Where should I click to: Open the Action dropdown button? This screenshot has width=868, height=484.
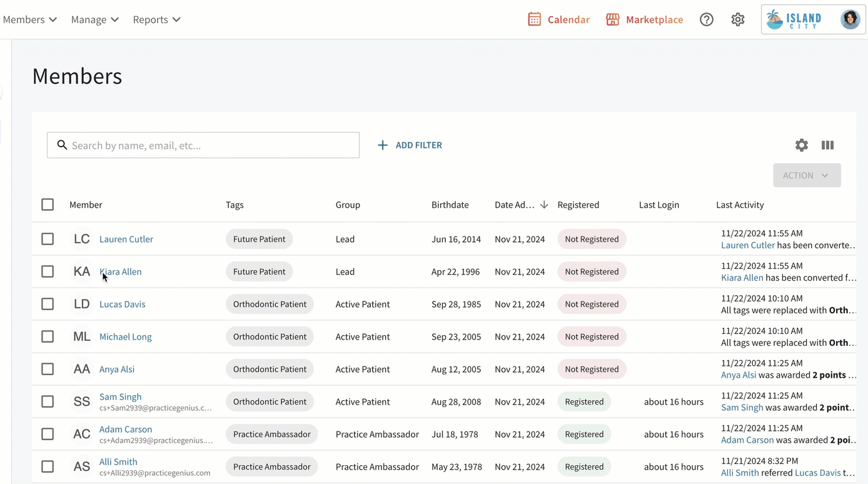[807, 175]
